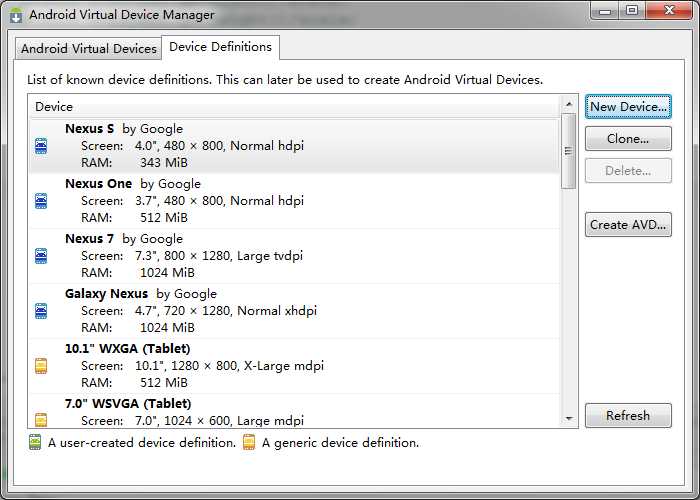The height and width of the screenshot is (500, 700).
Task: Click the Nexus 7 device icon
Action: (41, 256)
